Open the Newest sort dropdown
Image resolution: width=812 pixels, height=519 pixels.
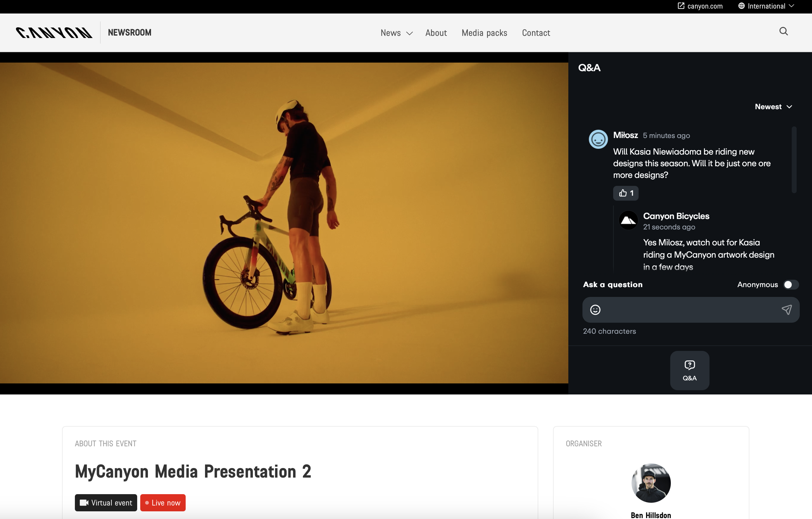pyautogui.click(x=773, y=107)
